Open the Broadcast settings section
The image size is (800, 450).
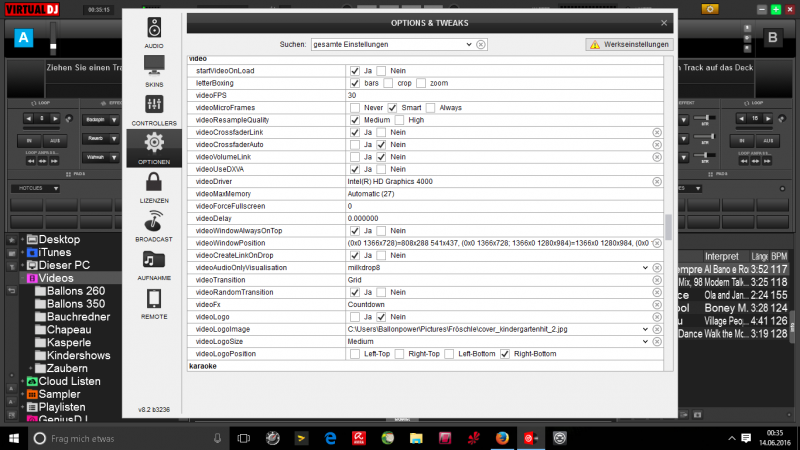(154, 225)
